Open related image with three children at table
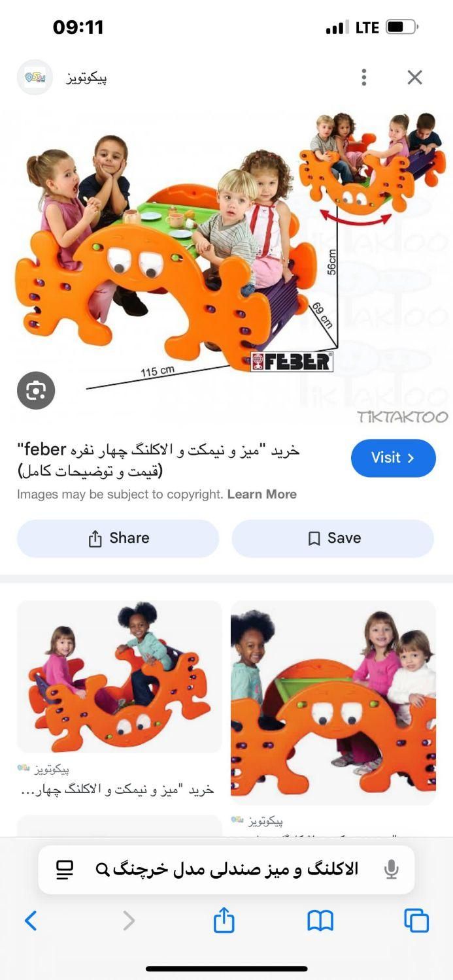The height and width of the screenshot is (980, 453). click(x=333, y=702)
